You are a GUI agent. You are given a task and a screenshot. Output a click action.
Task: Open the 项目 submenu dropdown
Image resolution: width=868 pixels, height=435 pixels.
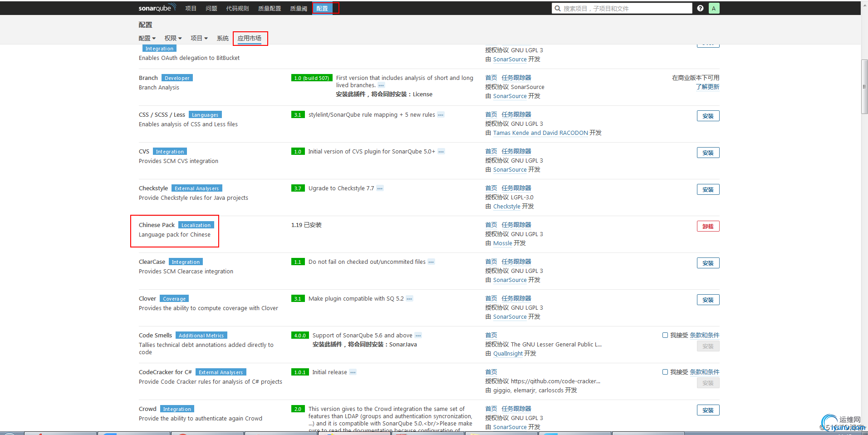(199, 38)
